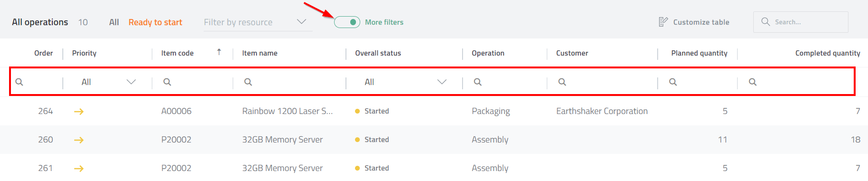Click the magnifier icon in the Search box
Image resolution: width=868 pixels, height=181 pixels.
(x=765, y=22)
